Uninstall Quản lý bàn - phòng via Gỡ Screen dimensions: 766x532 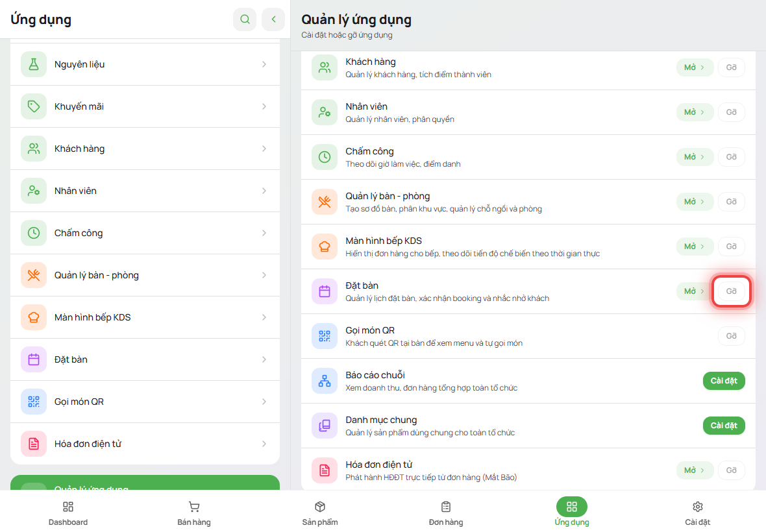[732, 202]
